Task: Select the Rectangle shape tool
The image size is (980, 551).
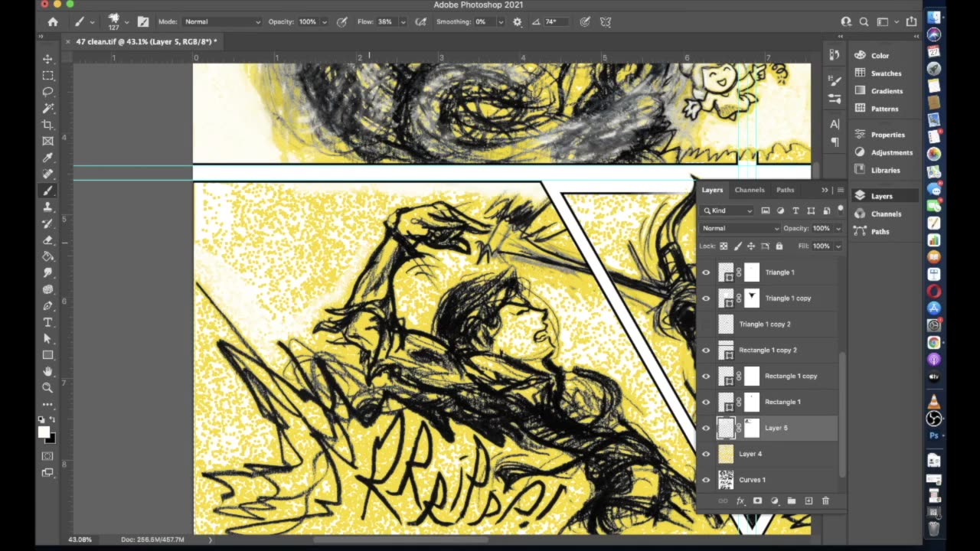Action: (x=47, y=355)
